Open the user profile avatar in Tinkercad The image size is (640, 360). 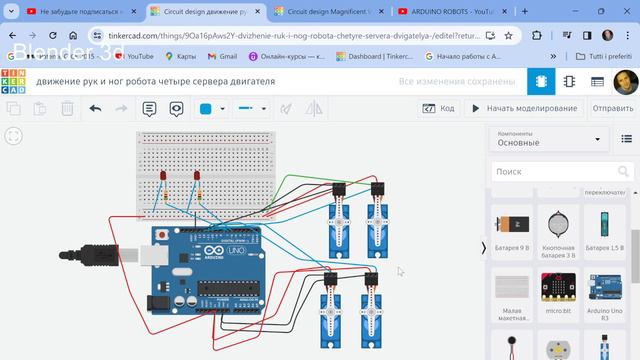coord(626,82)
